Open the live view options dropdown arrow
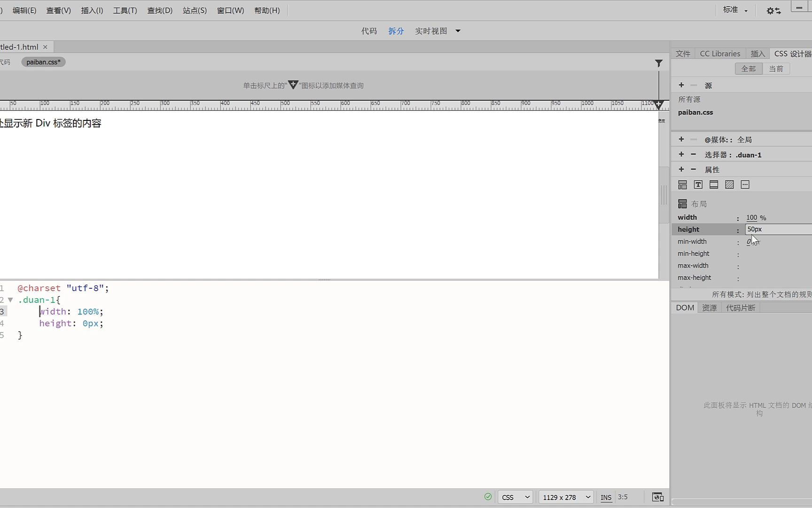 pyautogui.click(x=458, y=31)
